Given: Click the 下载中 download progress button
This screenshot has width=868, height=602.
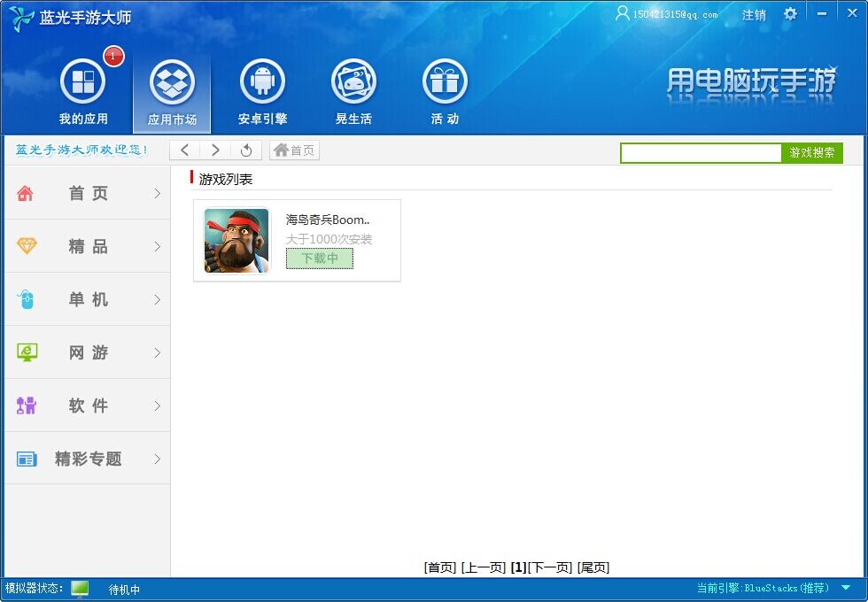Looking at the screenshot, I should pos(320,259).
